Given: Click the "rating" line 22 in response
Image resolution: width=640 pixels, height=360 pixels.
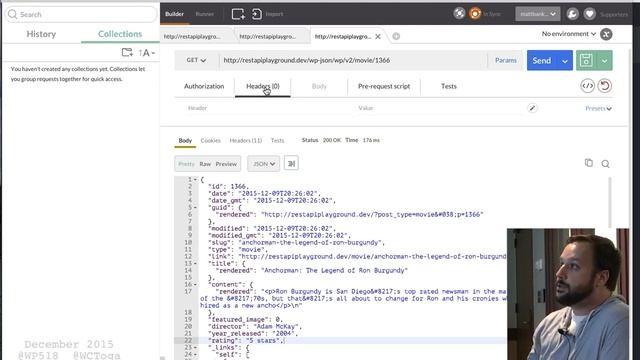Looking at the screenshot, I should [x=247, y=340].
